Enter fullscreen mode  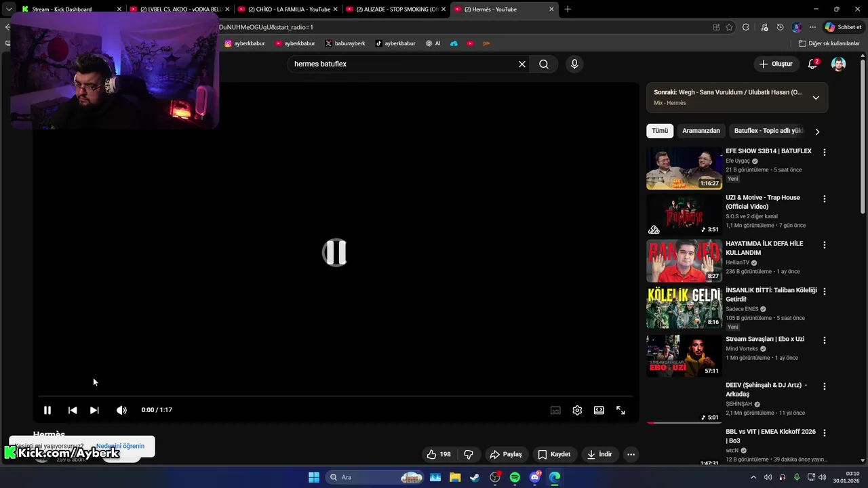pyautogui.click(x=620, y=410)
